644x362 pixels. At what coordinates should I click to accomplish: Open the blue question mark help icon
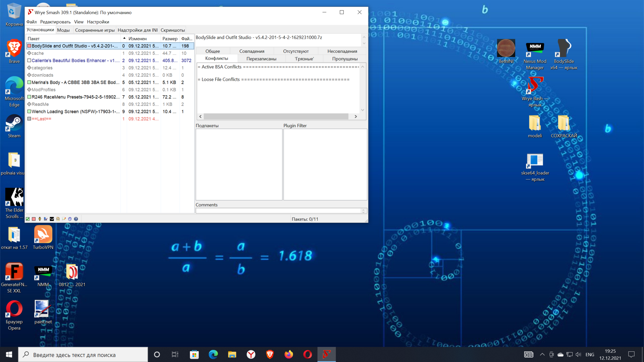[x=76, y=219]
